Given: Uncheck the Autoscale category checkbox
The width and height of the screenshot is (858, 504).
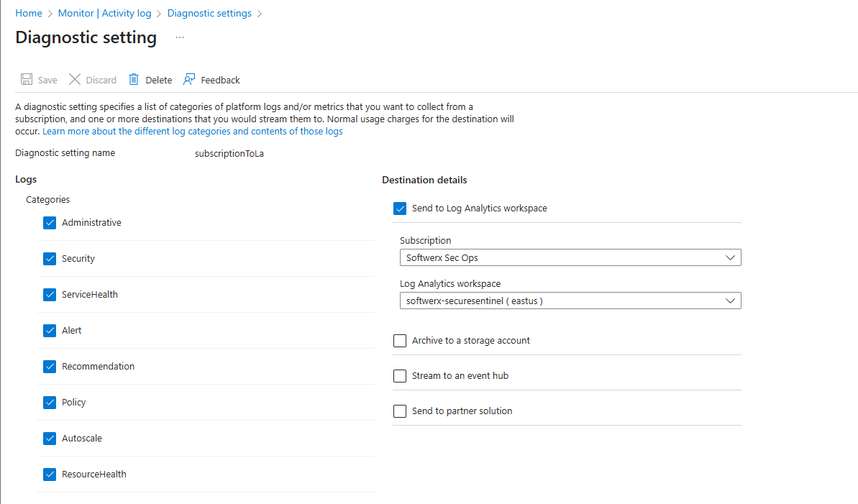Looking at the screenshot, I should (x=50, y=439).
